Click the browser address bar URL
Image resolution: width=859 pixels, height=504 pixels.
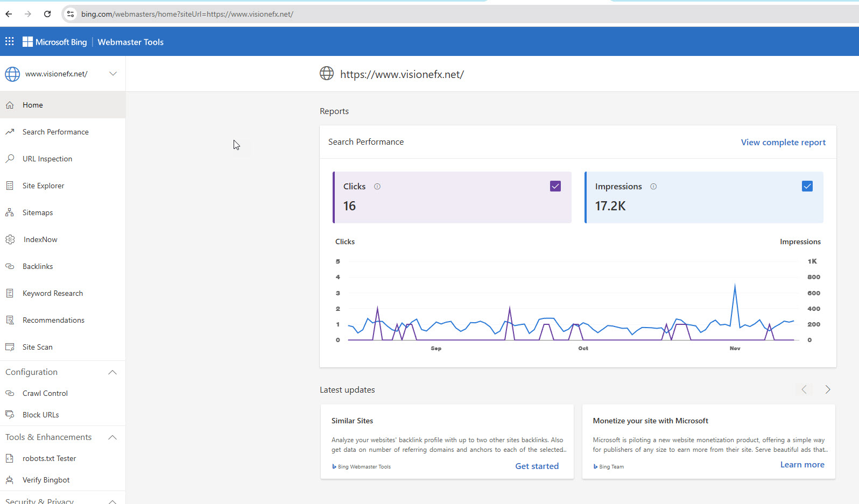[x=187, y=14]
